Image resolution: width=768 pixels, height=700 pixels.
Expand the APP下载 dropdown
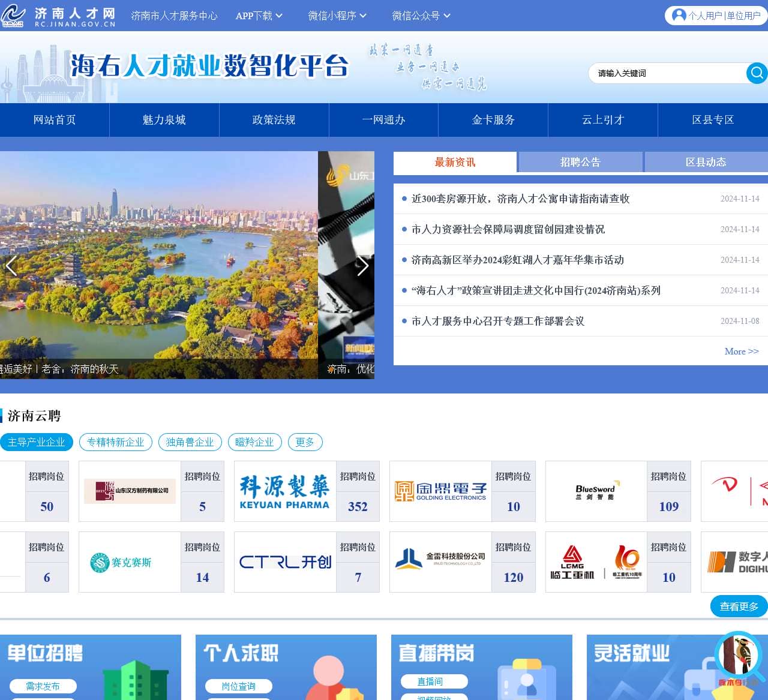tap(259, 16)
